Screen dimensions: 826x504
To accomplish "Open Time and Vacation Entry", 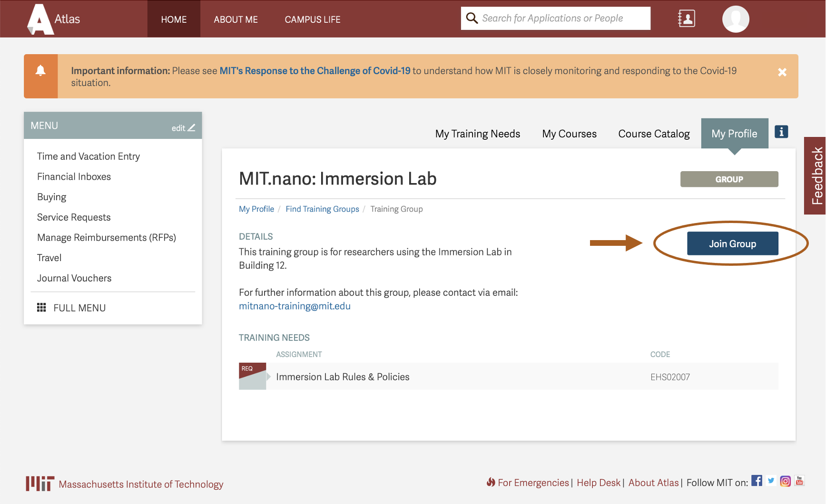I will (88, 156).
